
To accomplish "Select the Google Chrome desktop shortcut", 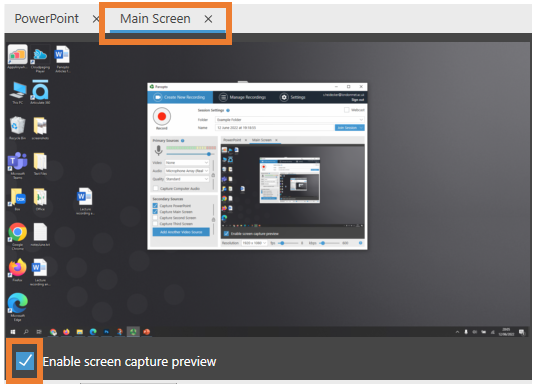I will [17, 236].
